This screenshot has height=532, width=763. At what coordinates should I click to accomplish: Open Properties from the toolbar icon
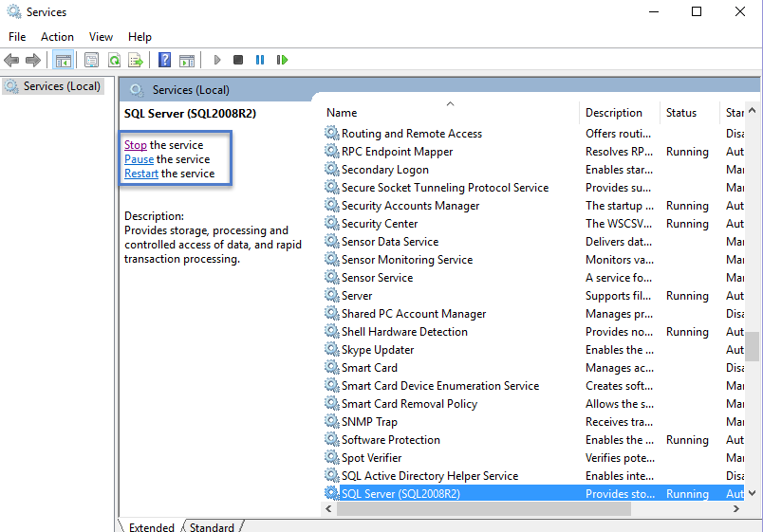click(x=91, y=61)
